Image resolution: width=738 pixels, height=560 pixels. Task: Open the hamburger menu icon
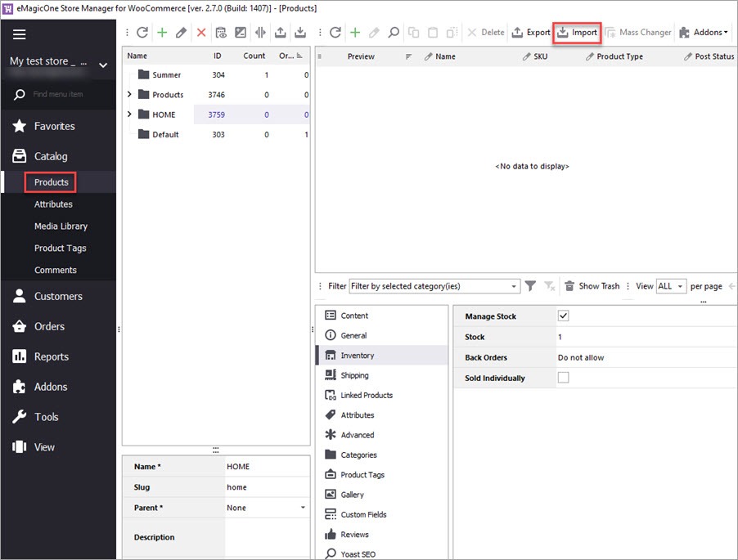tap(19, 34)
